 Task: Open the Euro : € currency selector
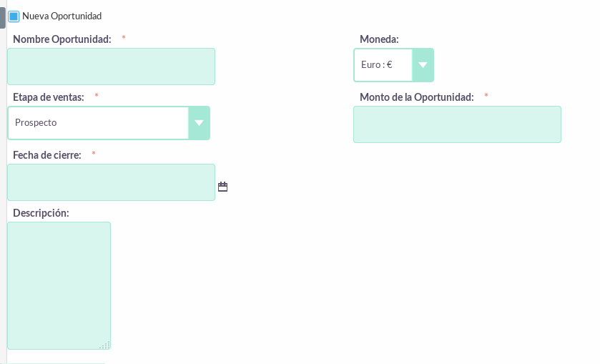tap(394, 65)
